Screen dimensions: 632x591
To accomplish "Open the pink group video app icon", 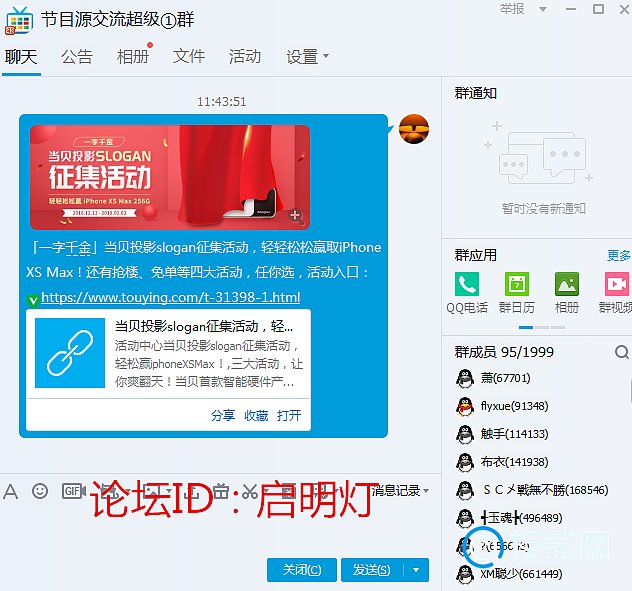I will point(617,284).
